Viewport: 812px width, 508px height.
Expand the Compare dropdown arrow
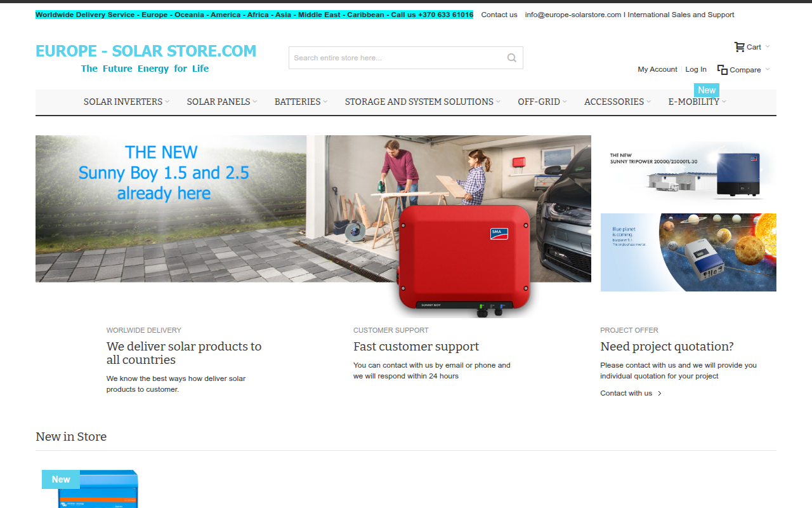click(x=768, y=69)
